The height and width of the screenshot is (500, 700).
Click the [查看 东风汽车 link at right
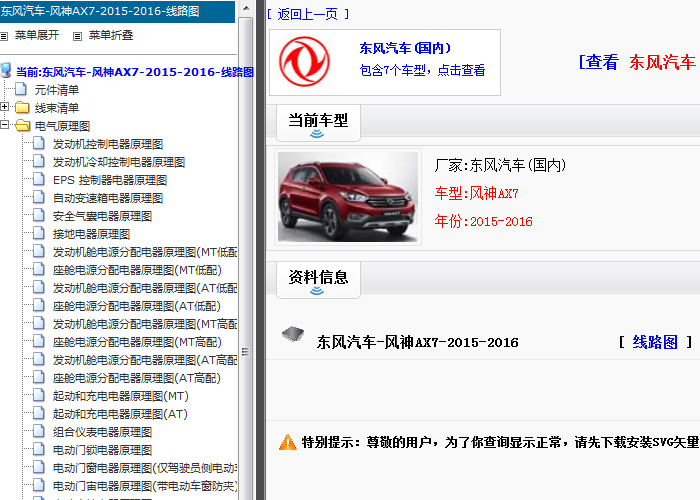(638, 62)
